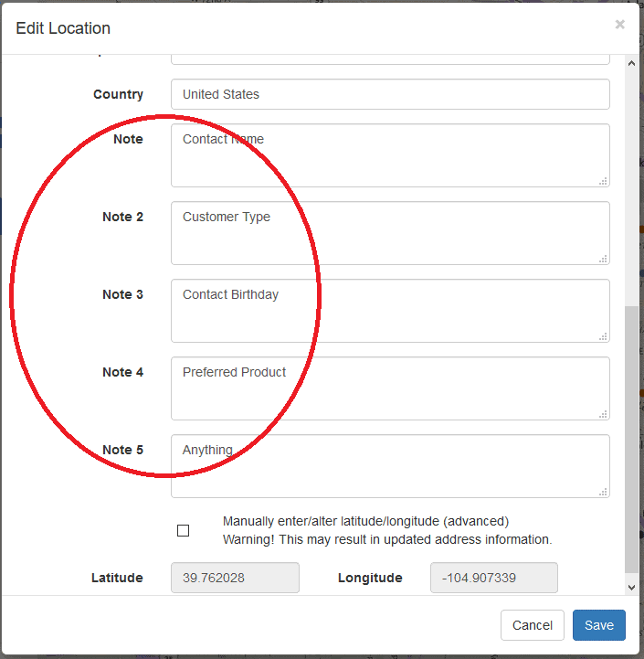
Task: Click the Note 5 field containing Anything
Action: [x=390, y=466]
